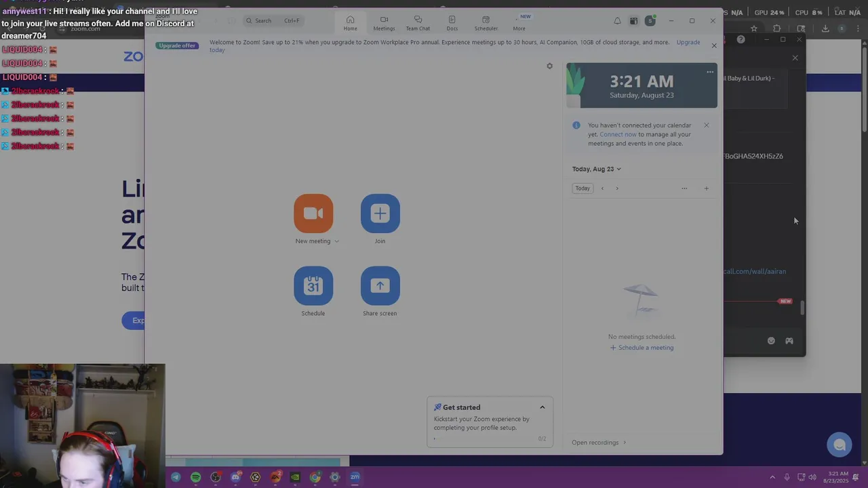Click the background window scrollbar
Viewport: 868px width, 488px height.
[x=802, y=308]
